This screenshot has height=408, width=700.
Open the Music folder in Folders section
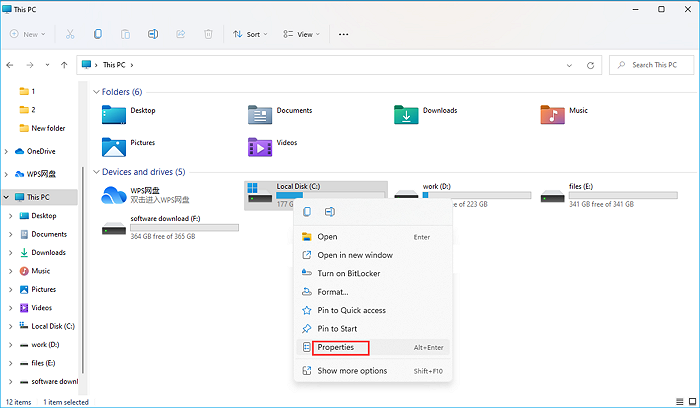(x=552, y=114)
